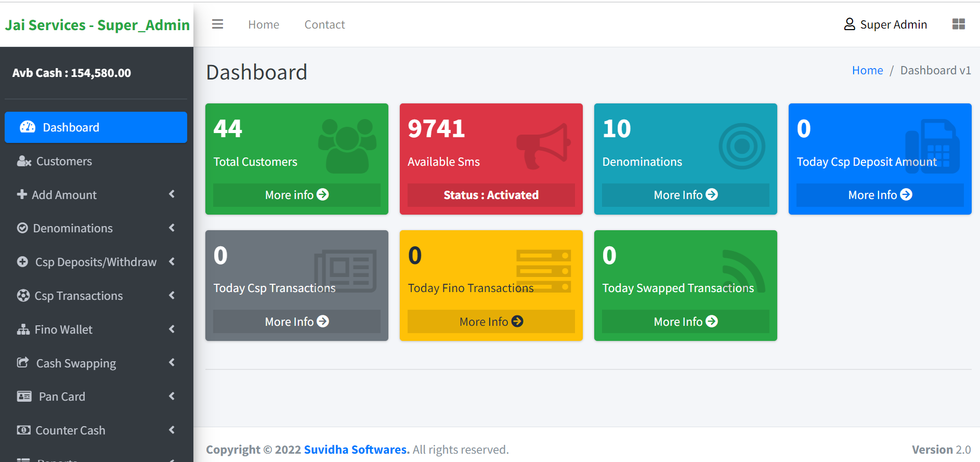
Task: Expand the Csp Deposits/Withdraw chevron
Action: click(172, 262)
